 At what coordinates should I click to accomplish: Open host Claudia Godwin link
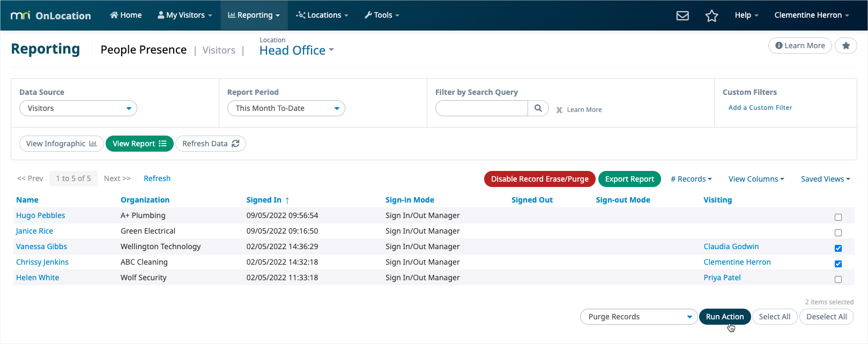[731, 246]
